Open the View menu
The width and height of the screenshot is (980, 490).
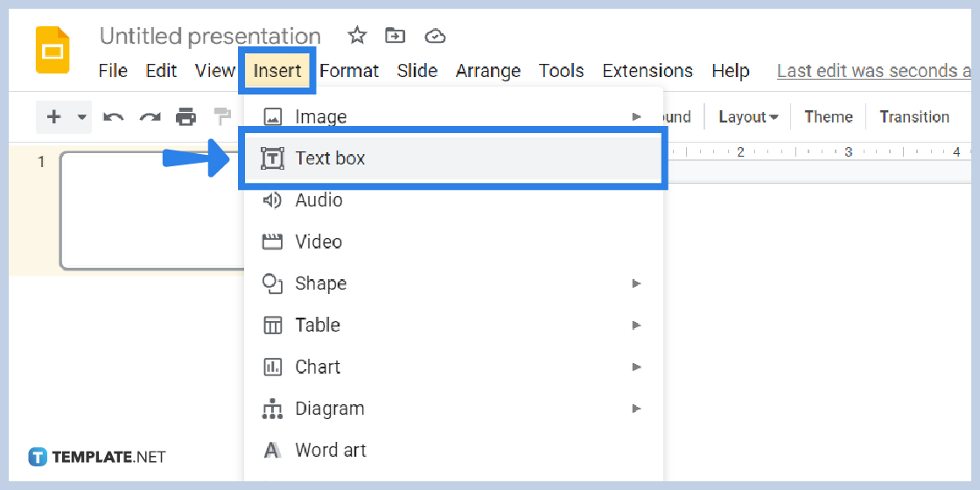(x=214, y=71)
